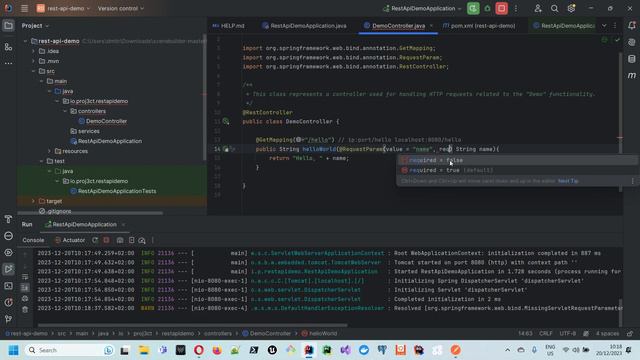Image resolution: width=640 pixels, height=360 pixels.
Task: Switch to pom.xml (rest-api-demo) tab
Action: point(479,26)
